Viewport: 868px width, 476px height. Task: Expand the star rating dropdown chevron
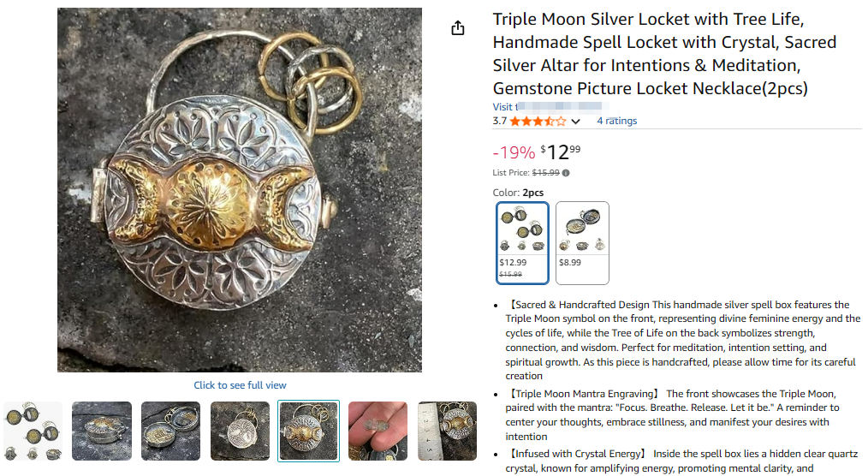tap(576, 122)
